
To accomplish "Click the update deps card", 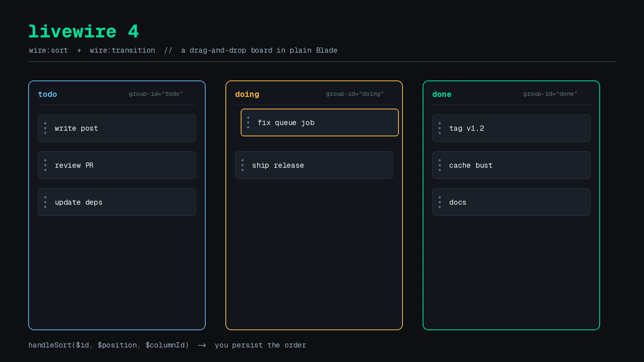I will (x=117, y=202).
